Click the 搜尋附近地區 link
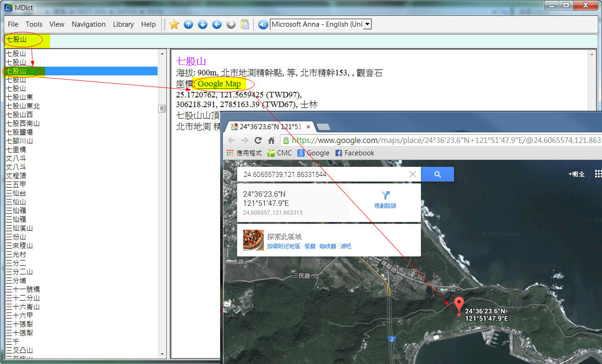 (x=284, y=246)
